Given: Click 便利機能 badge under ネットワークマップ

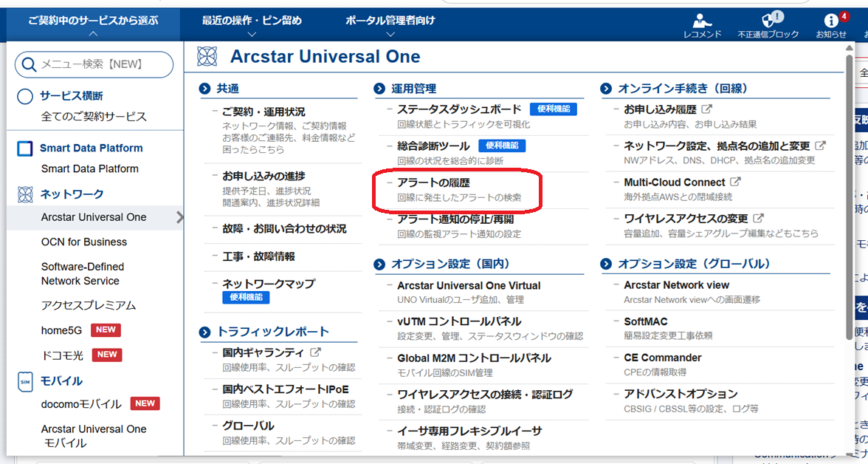Looking at the screenshot, I should pos(247,297).
